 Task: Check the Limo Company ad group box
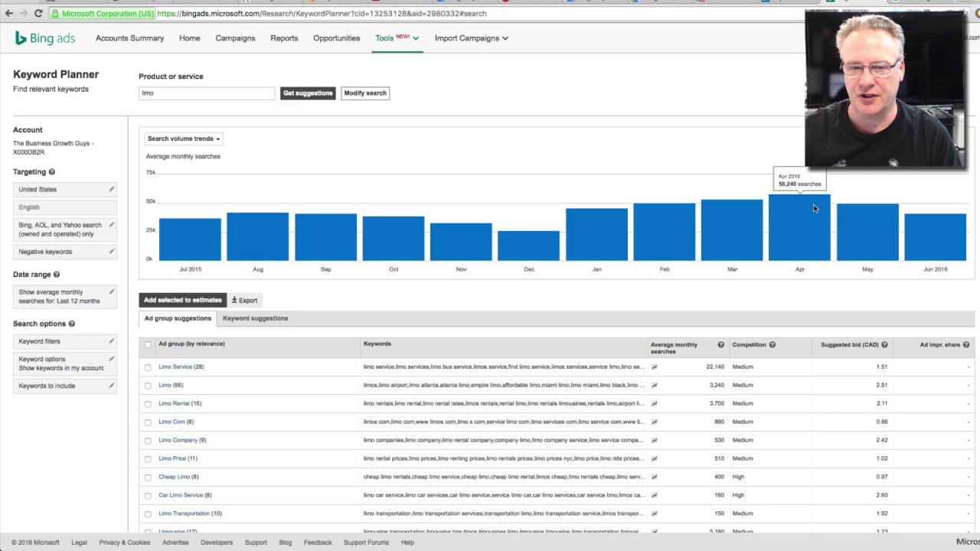point(148,441)
